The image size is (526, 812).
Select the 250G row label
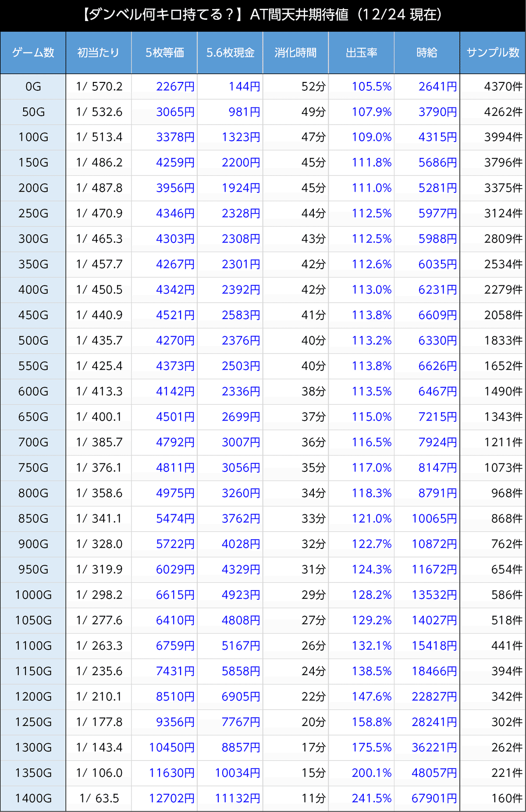[33, 214]
